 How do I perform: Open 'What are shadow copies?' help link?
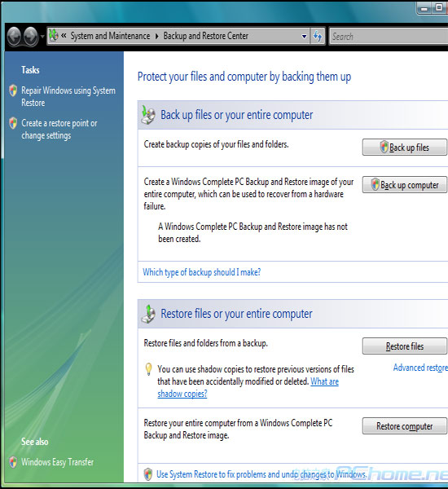(248, 388)
